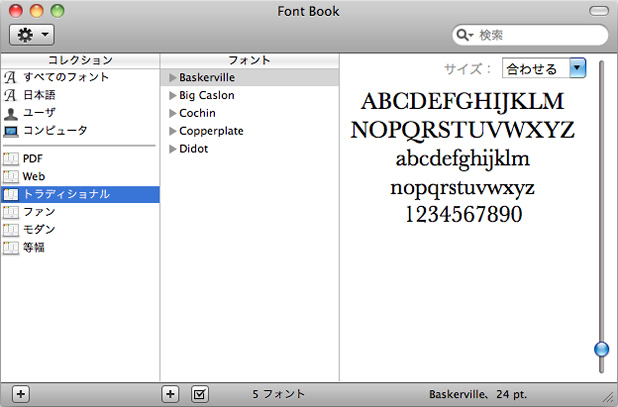Select the Web collection icon
Image resolution: width=618 pixels, height=407 pixels.
pyautogui.click(x=11, y=176)
